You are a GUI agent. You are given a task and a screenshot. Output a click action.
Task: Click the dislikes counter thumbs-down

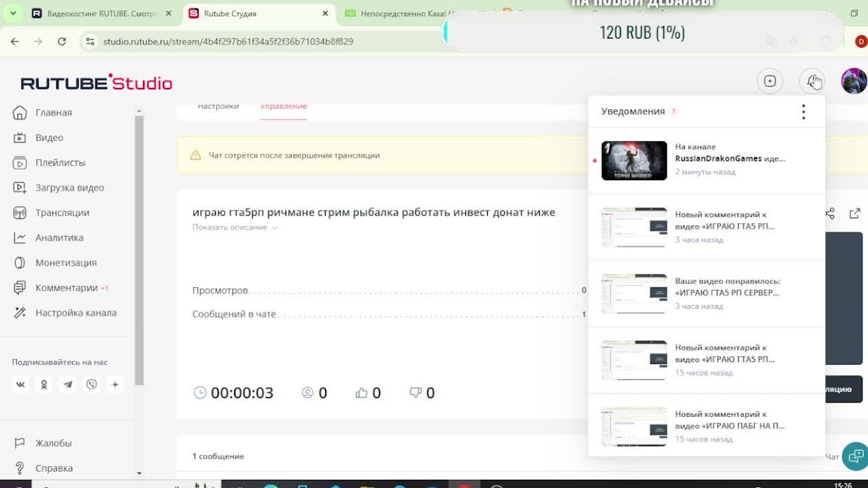tap(422, 393)
